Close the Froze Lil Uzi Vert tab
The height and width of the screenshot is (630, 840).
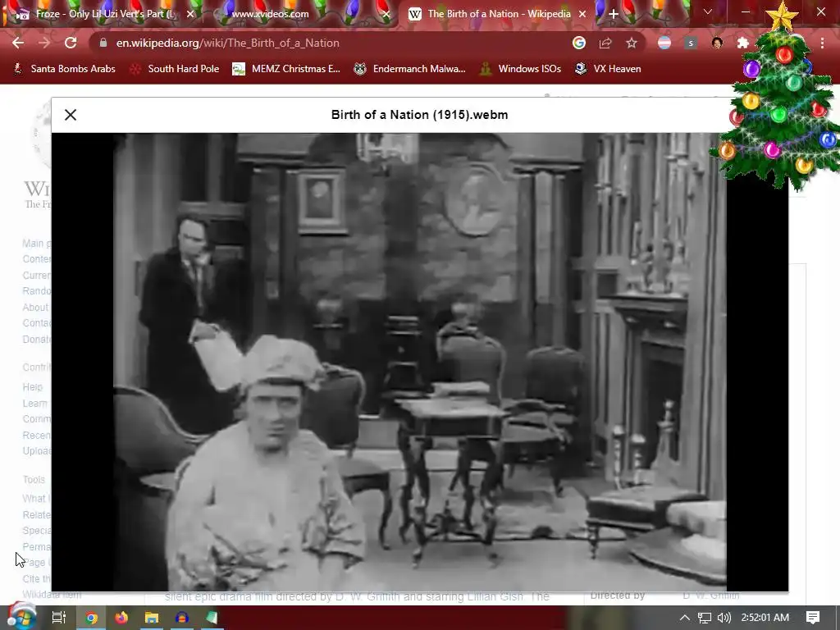[190, 14]
